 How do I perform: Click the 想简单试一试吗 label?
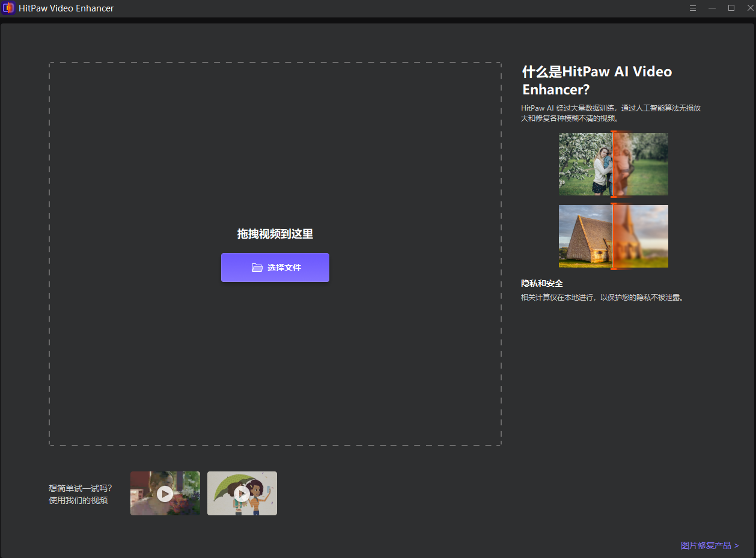81,488
